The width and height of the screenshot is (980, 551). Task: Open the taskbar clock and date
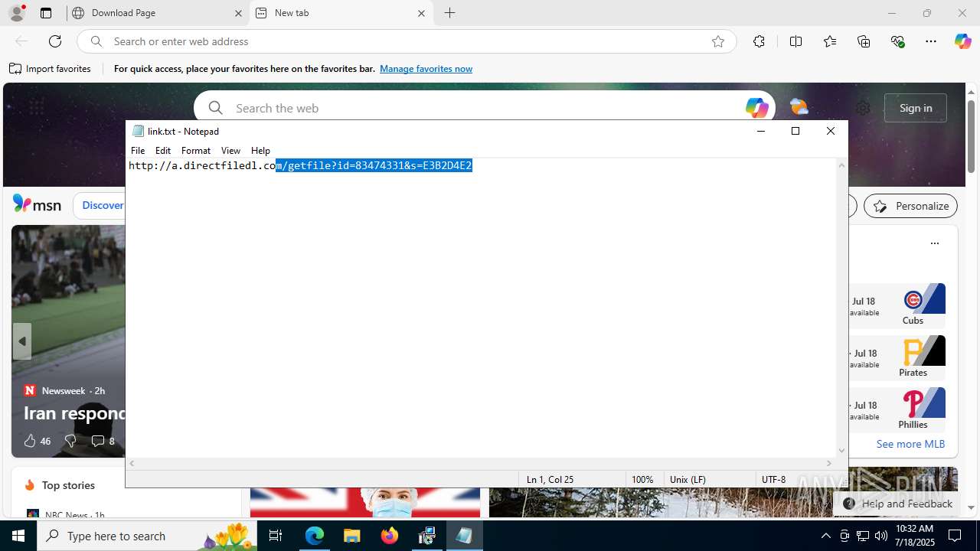point(914,536)
